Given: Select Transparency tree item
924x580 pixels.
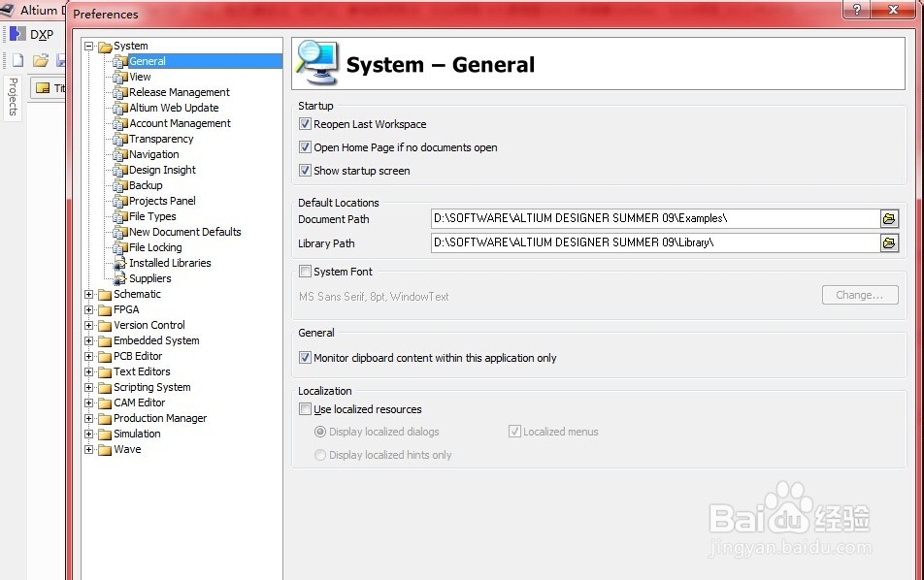Looking at the screenshot, I should (x=161, y=139).
